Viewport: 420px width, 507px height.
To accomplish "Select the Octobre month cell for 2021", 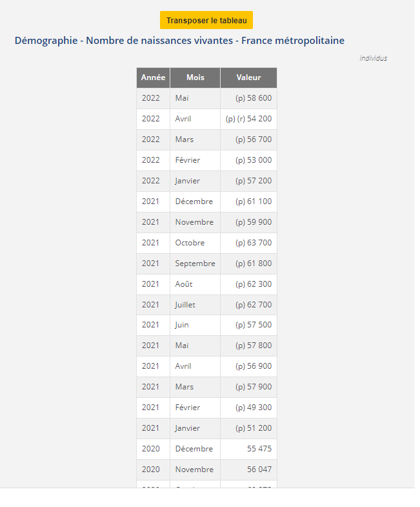I will [190, 243].
